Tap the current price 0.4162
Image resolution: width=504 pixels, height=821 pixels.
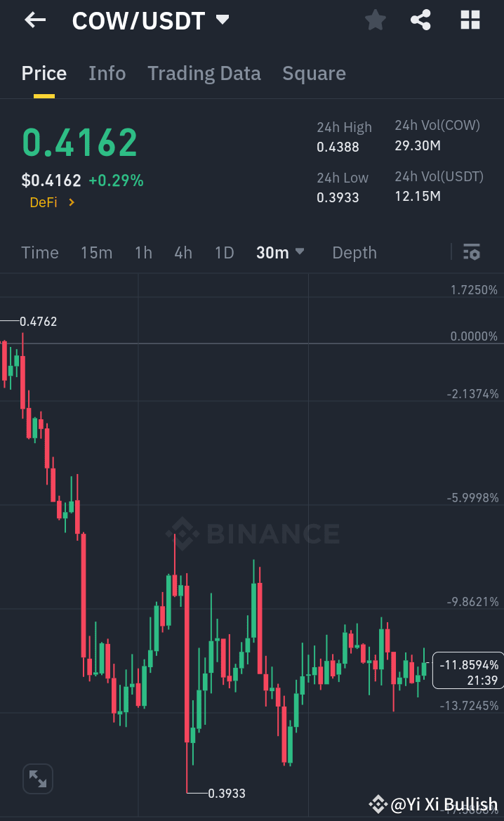[79, 142]
